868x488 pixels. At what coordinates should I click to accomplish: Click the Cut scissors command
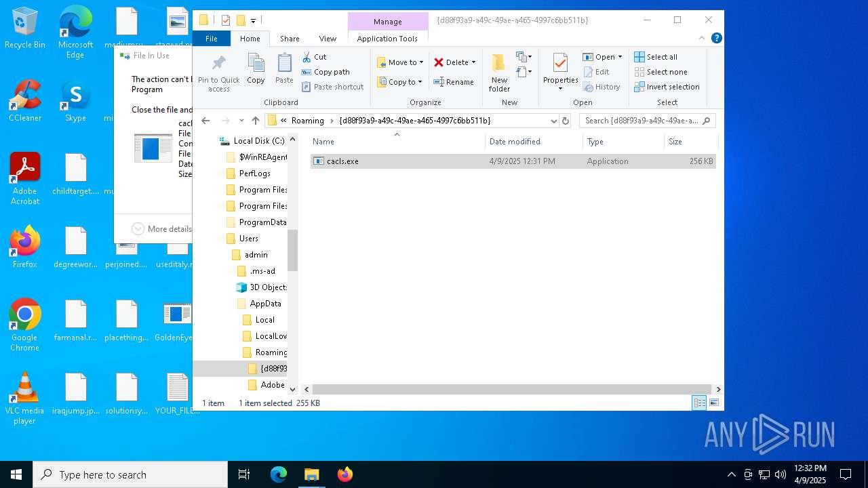[x=314, y=57]
